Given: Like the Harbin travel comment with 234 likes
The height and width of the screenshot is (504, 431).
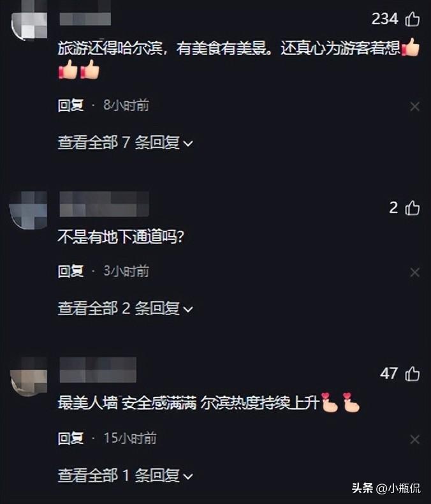Looking at the screenshot, I should (413, 19).
